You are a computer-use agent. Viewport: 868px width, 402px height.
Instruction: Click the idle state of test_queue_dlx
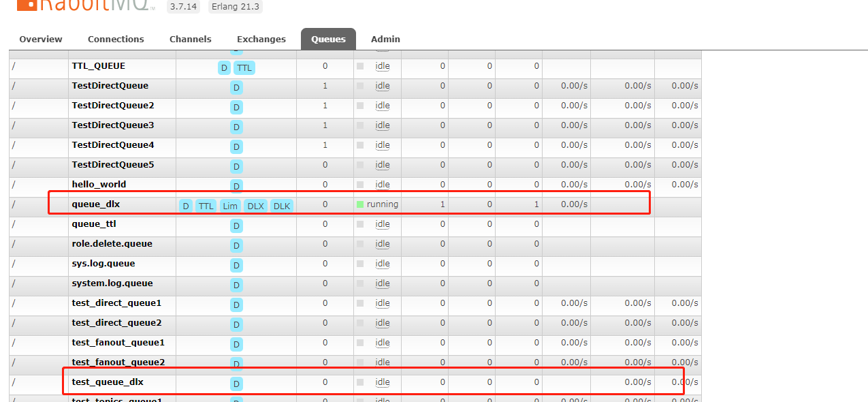383,382
